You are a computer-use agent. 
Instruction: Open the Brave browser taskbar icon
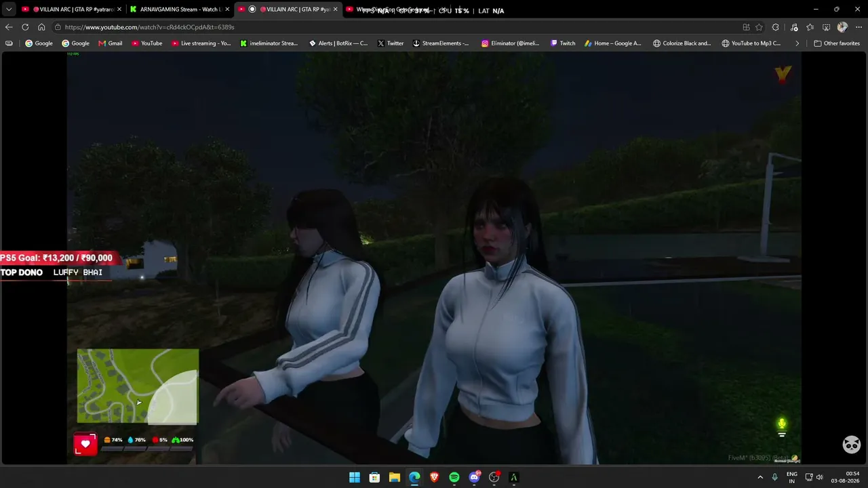(434, 477)
